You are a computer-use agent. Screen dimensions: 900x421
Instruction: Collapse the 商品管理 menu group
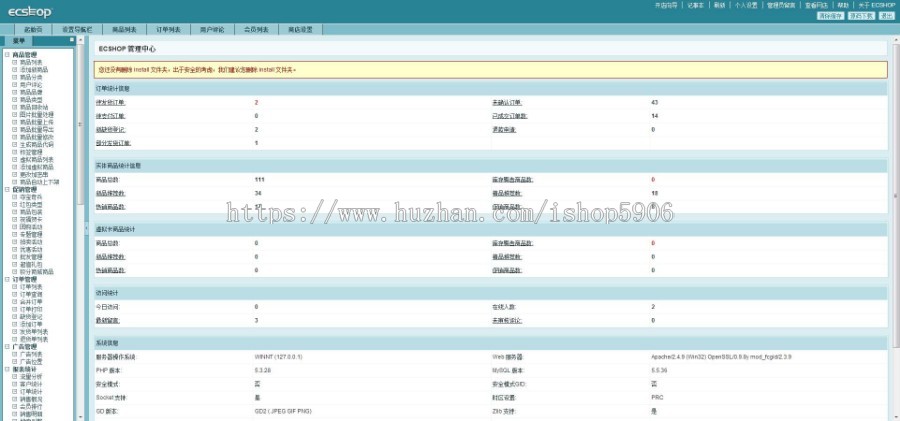point(7,55)
